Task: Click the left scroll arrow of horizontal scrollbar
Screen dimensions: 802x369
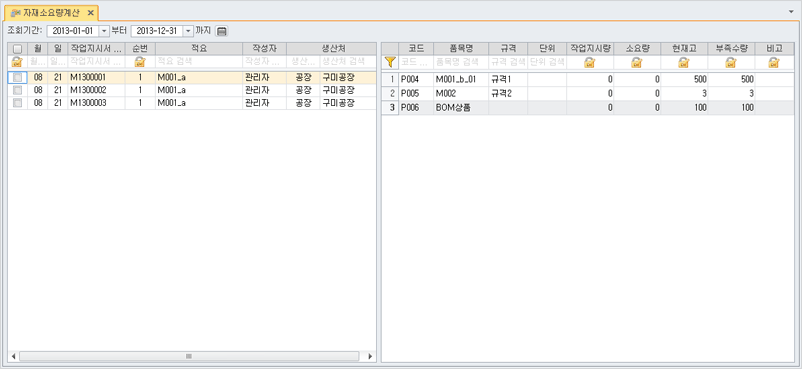Action: pyautogui.click(x=14, y=356)
